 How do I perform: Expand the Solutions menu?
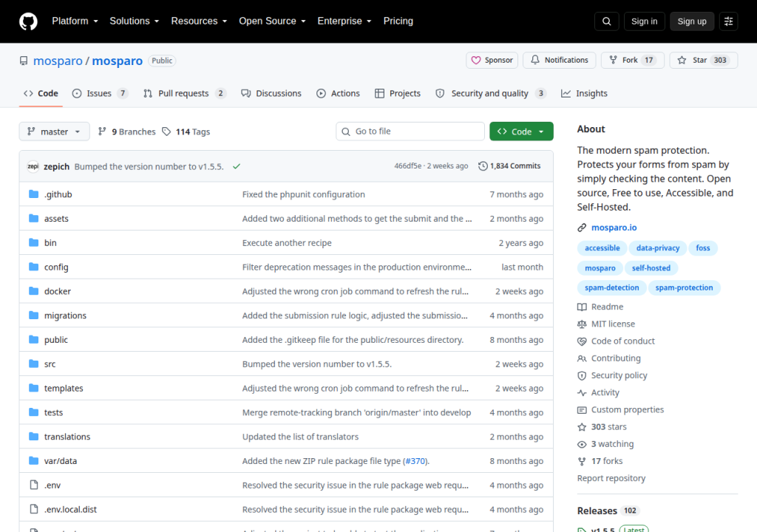[135, 21]
